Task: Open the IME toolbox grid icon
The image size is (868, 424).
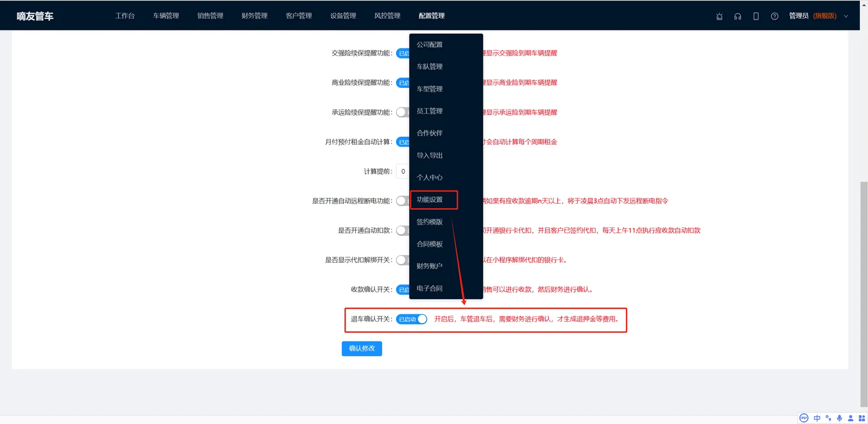Action: pos(861,418)
